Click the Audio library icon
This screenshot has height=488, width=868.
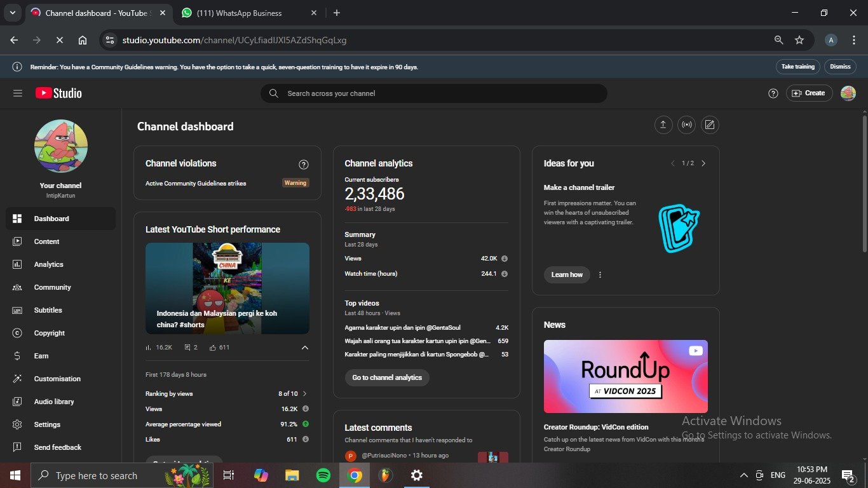(x=18, y=402)
